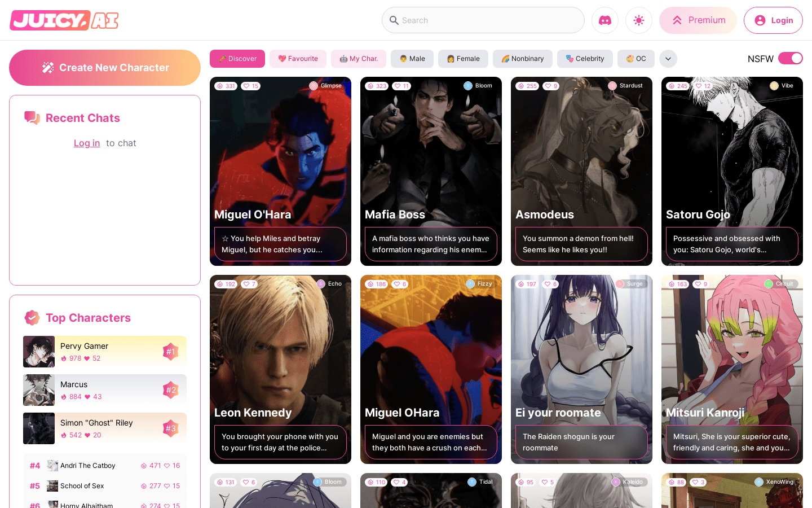This screenshot has width=812, height=508.
Task: Click the heart icon on Satoru Gojo card
Action: [699, 86]
